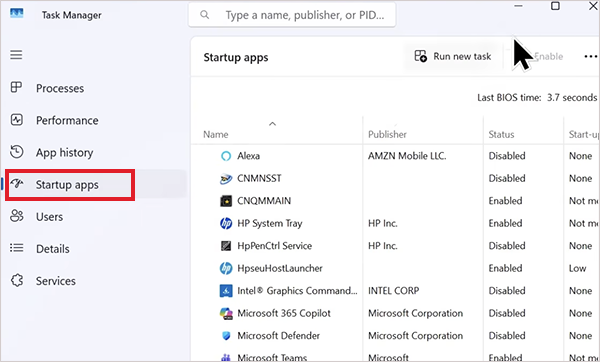Click the HpPenCtrl Service icon

226,246
